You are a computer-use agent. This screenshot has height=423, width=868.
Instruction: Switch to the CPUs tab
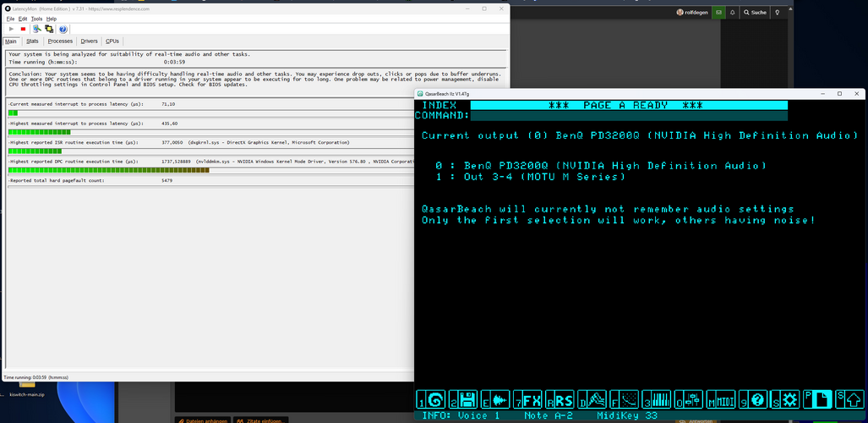(x=112, y=41)
